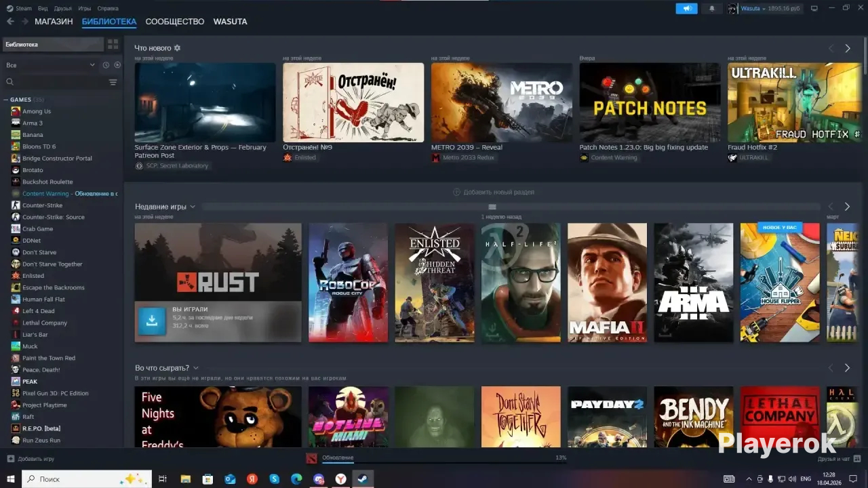Screen dimensions: 868x488
Task: Go back with the left arrow
Action: (x=10, y=22)
